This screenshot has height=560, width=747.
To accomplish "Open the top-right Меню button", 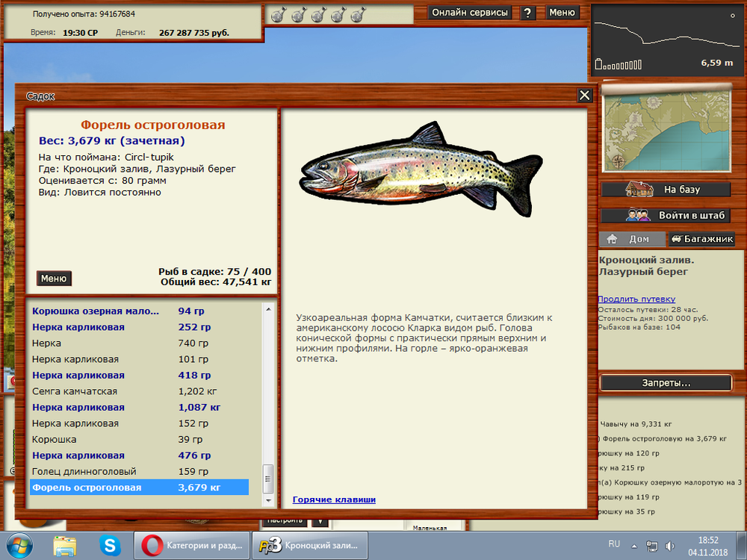I will 562,13.
